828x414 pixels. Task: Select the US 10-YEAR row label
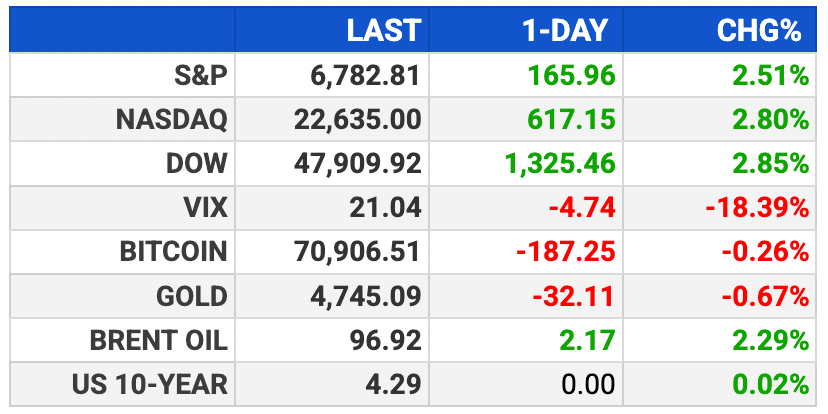click(150, 385)
